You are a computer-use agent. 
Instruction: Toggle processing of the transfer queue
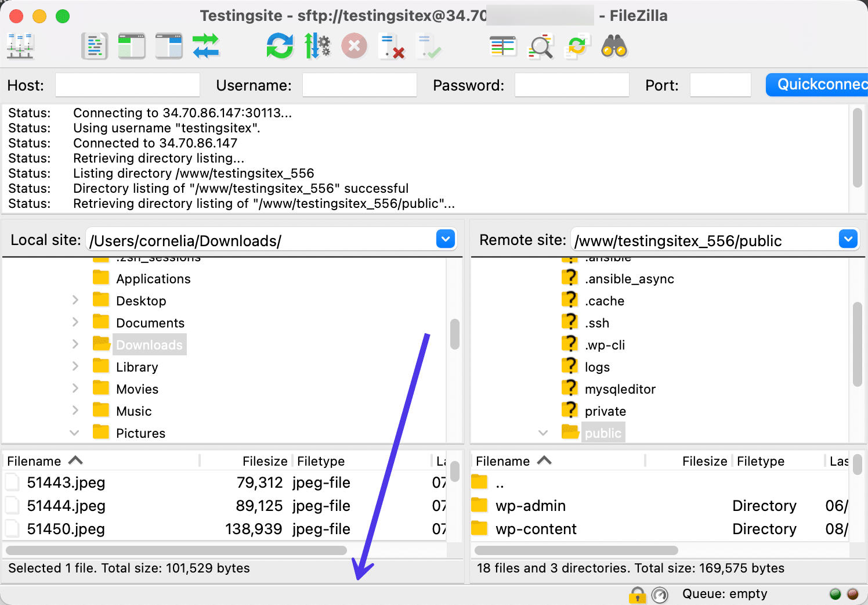tap(317, 46)
